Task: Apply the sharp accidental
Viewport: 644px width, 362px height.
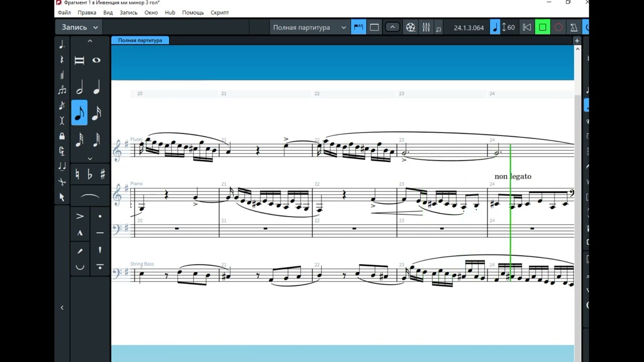Action: (x=103, y=174)
